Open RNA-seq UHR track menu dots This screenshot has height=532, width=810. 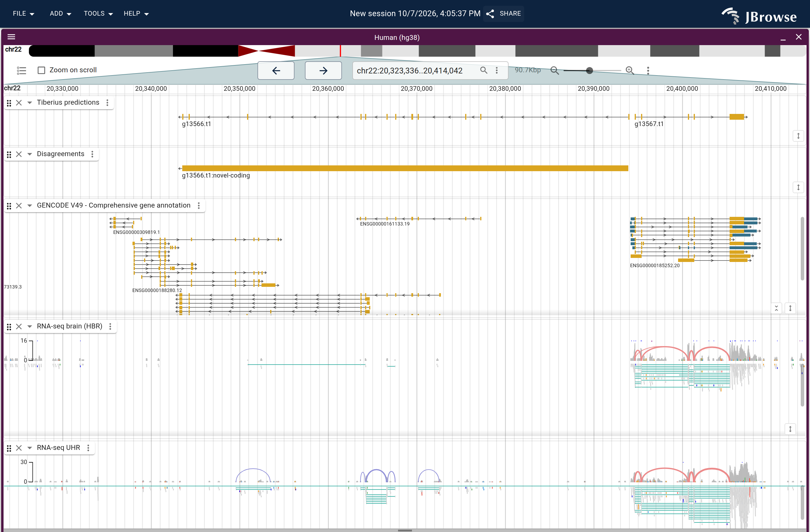88,448
